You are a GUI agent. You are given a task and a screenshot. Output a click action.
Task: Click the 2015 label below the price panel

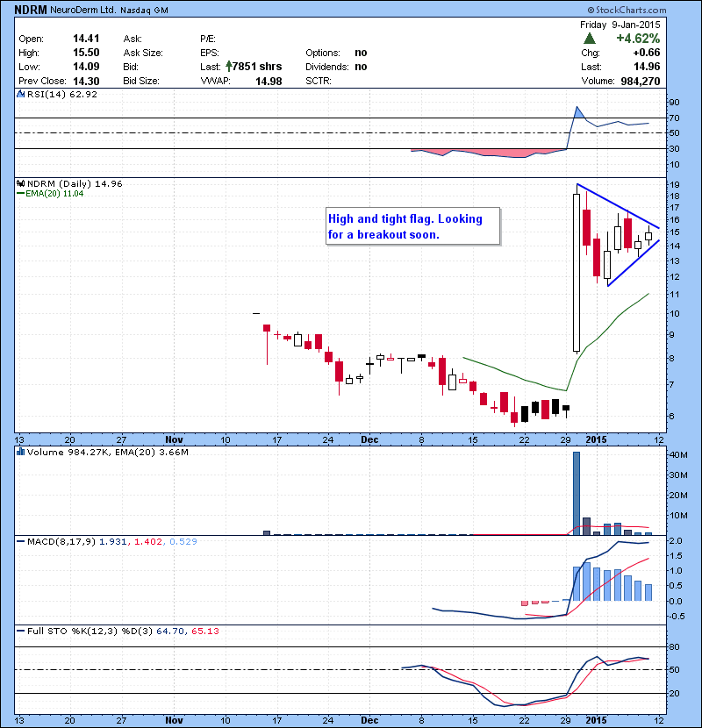pos(596,439)
